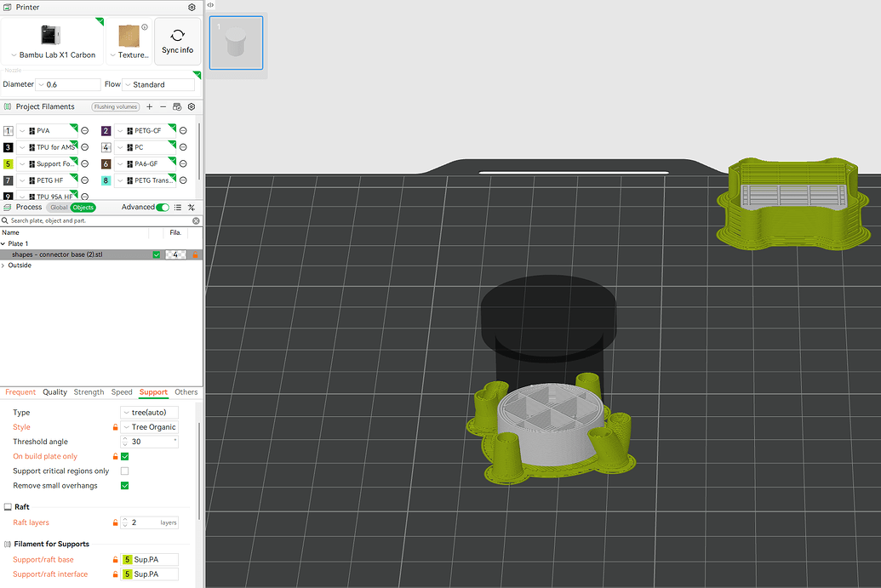Click orange lock icon on connector base row
Screen dimensions: 881x588
195,254
